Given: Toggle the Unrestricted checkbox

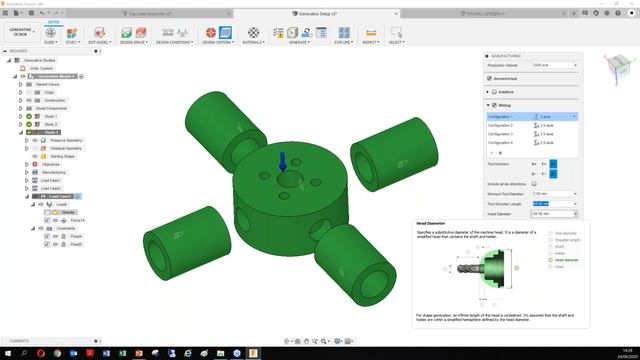Looking at the screenshot, I should pyautogui.click(x=489, y=78).
